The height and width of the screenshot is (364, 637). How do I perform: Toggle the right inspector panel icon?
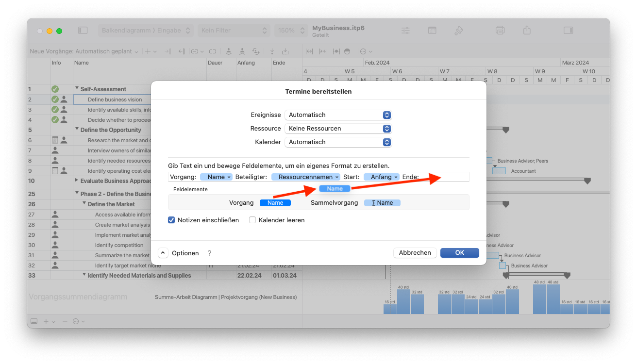[568, 30]
